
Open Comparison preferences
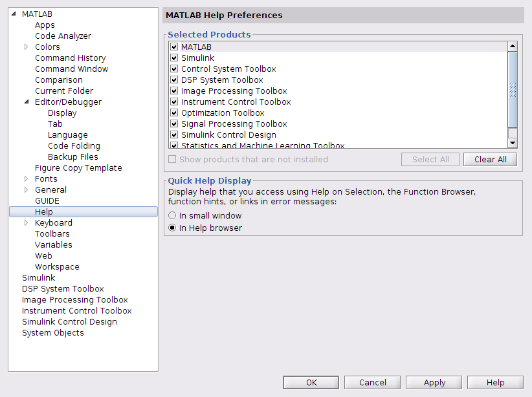click(x=59, y=80)
